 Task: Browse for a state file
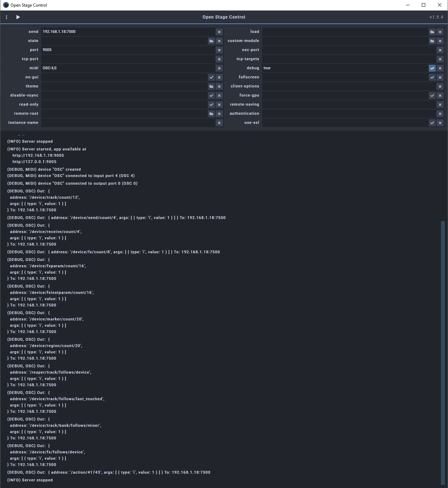click(x=211, y=41)
